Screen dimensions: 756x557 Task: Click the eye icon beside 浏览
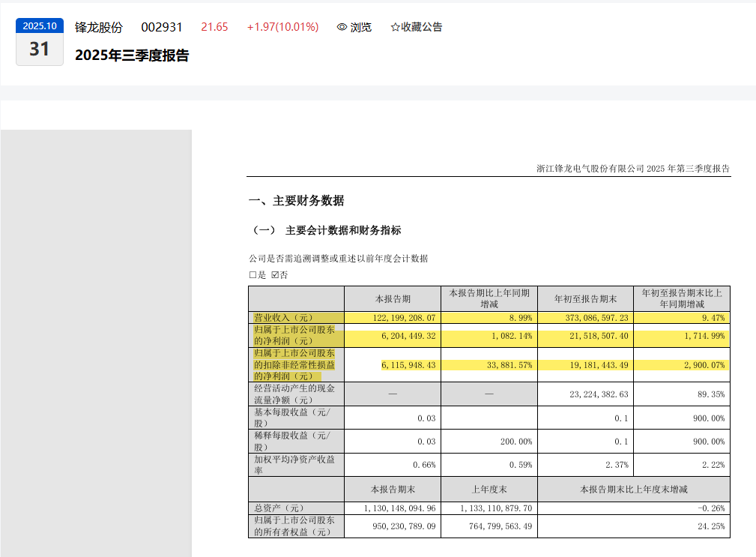click(x=342, y=27)
